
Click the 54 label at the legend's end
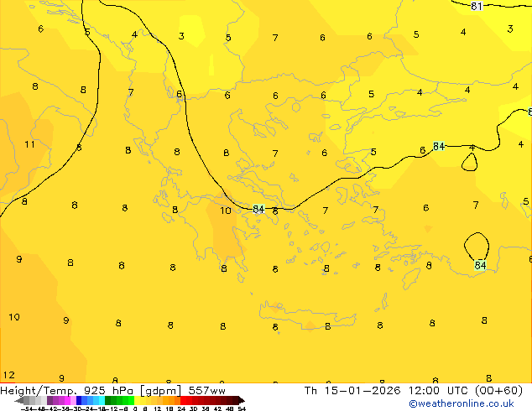click(x=242, y=408)
